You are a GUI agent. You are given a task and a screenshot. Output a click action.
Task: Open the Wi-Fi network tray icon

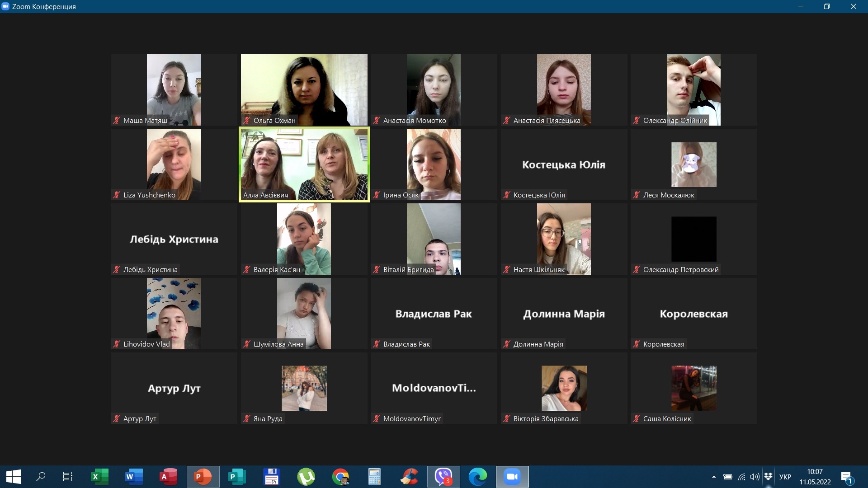coord(741,477)
